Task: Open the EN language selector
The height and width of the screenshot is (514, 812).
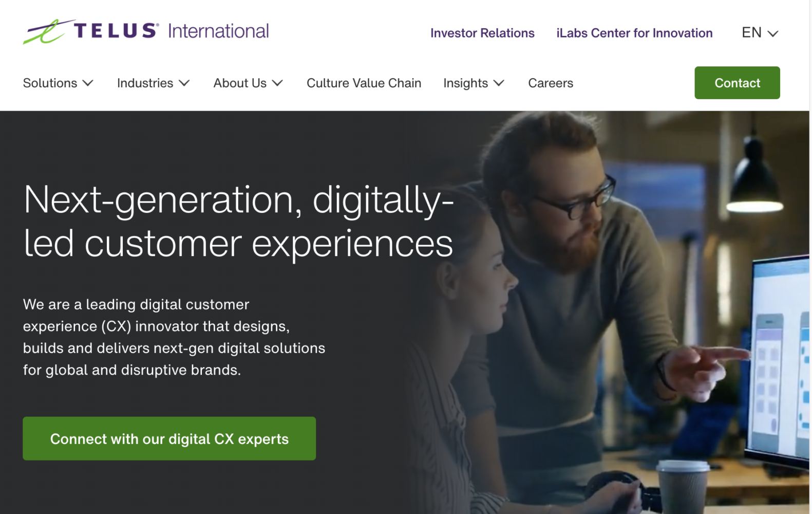Action: (x=751, y=33)
